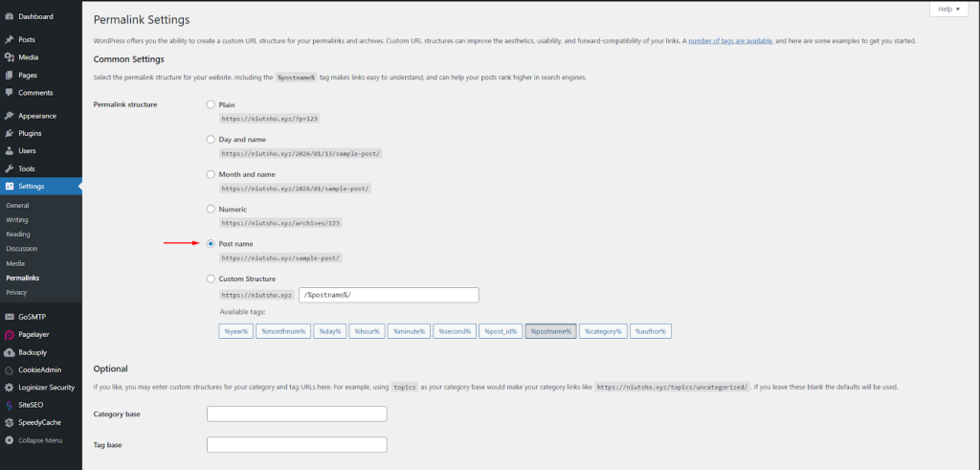This screenshot has width=980, height=470.
Task: Click the Settings sliders icon
Action: point(10,187)
